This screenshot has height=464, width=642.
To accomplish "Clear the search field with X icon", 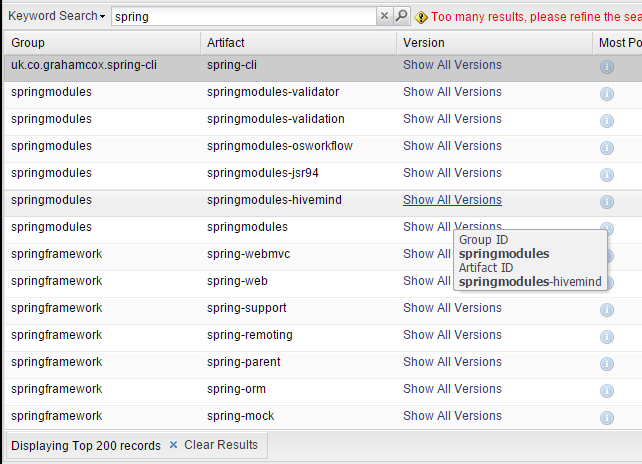I will tap(384, 16).
